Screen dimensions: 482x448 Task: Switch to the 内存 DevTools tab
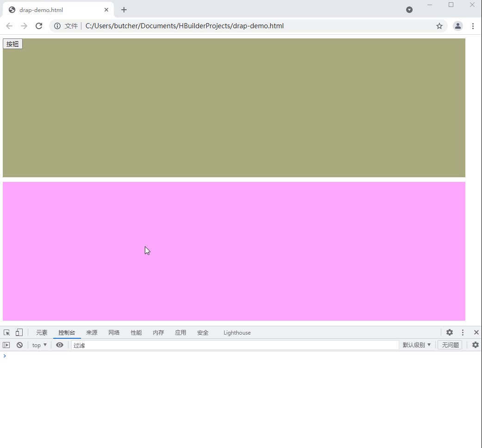pos(158,333)
